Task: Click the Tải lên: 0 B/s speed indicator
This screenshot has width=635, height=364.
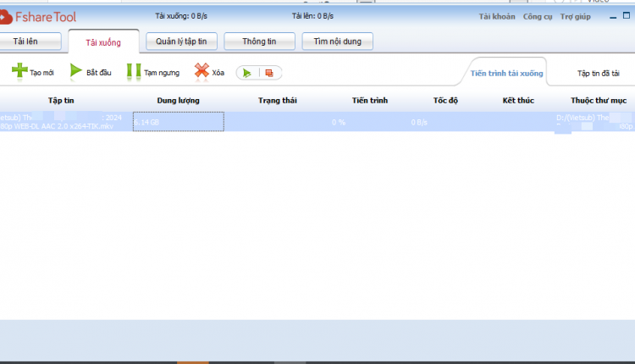Action: (x=312, y=16)
